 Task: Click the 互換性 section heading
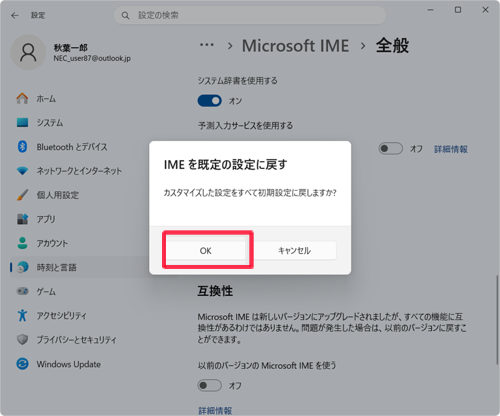tap(215, 291)
